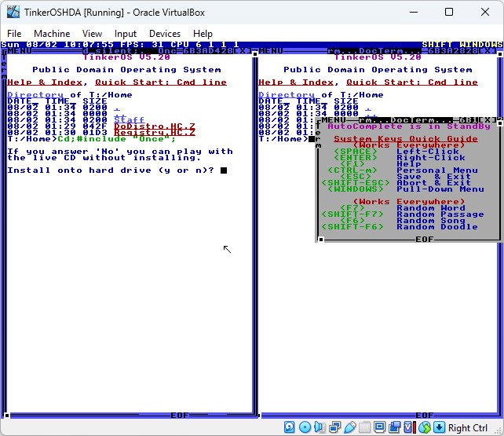Open Help & Index link in left window
504x436 pixels.
click(x=45, y=82)
